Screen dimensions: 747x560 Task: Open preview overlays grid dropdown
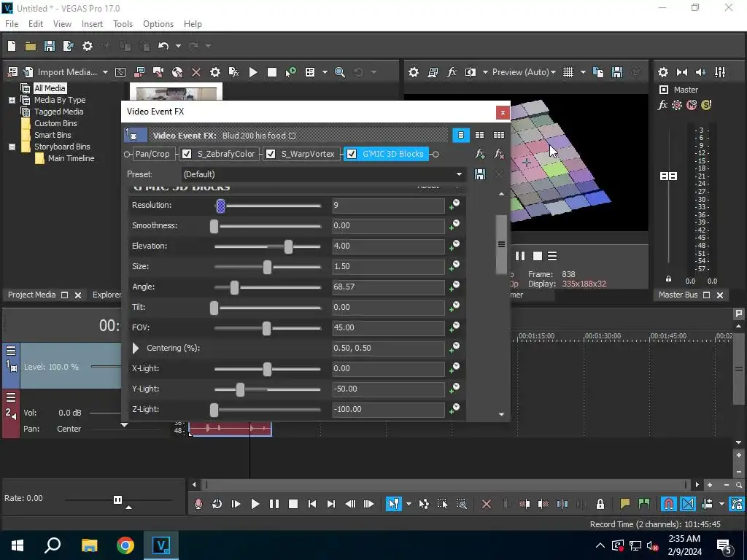click(583, 72)
